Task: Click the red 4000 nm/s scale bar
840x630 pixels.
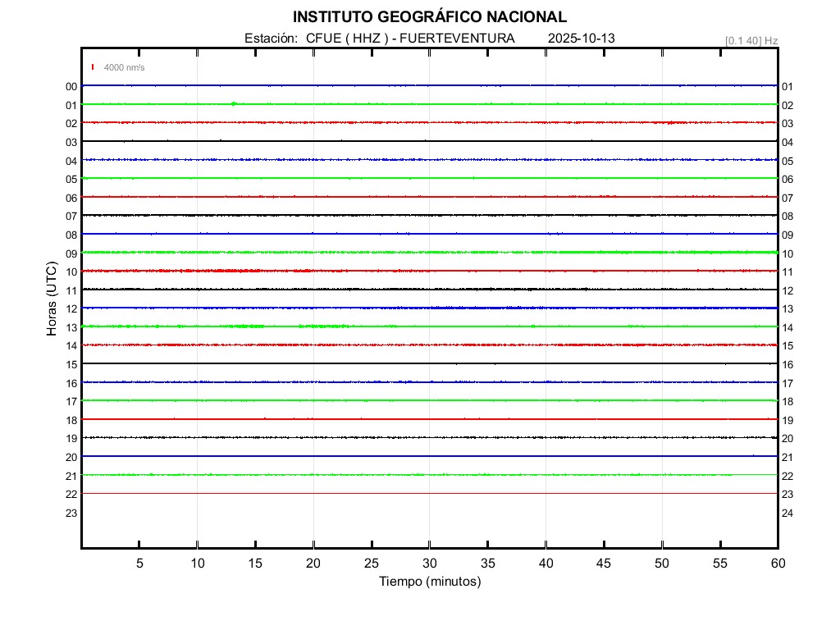Action: coord(93,67)
